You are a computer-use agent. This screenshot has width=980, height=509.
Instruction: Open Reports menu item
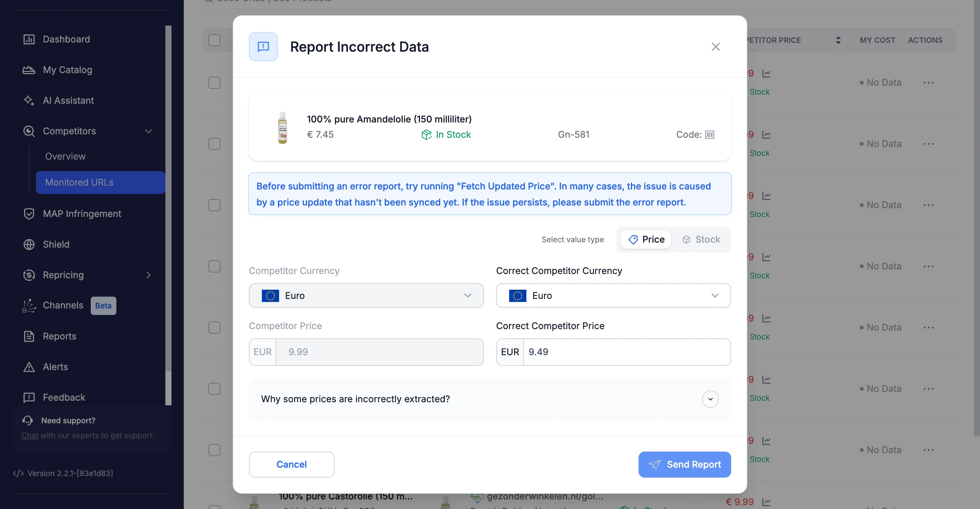(60, 336)
